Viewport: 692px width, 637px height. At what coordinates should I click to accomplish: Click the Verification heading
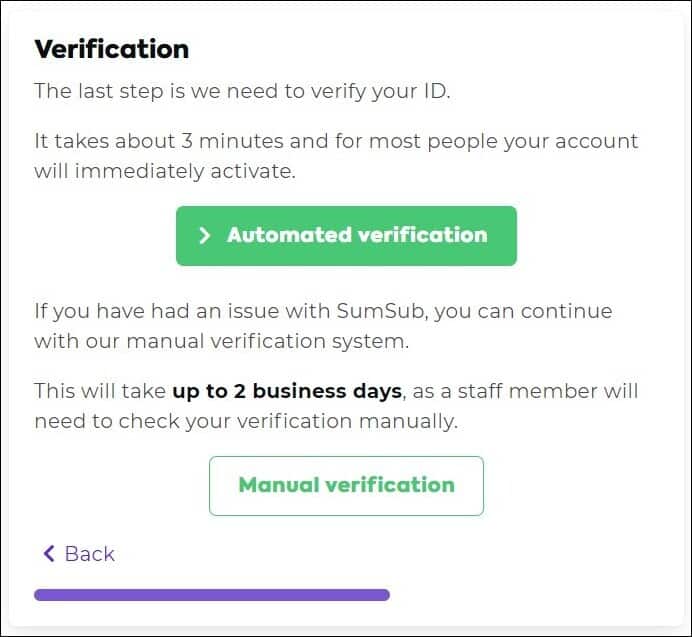(111, 49)
